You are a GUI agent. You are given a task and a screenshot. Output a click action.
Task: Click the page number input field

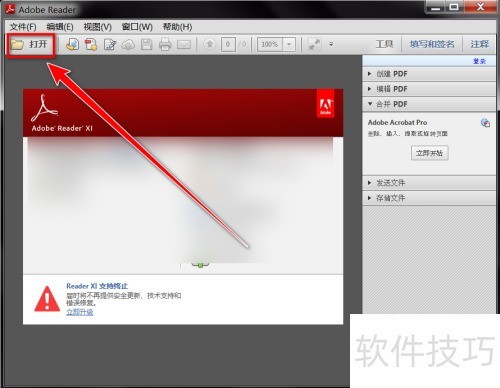click(228, 44)
